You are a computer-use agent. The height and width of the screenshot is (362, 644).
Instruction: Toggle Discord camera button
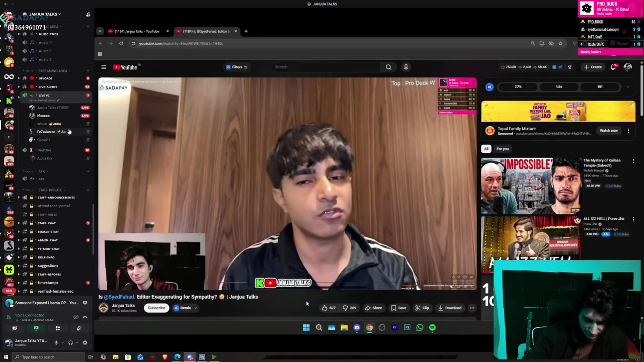(15, 328)
